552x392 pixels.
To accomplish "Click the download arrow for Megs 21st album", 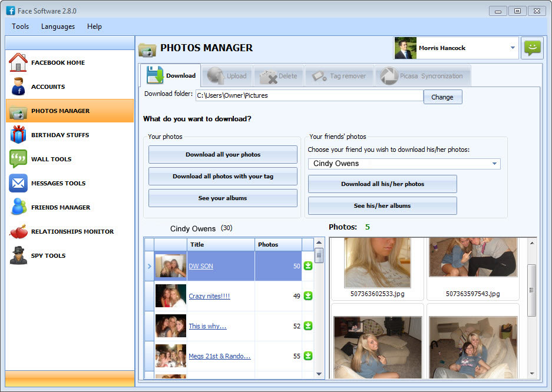I will (308, 356).
